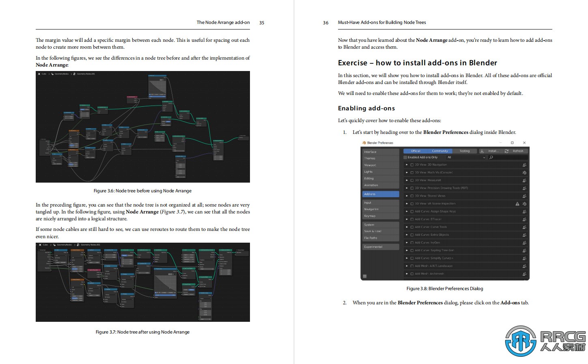Enable the Add Curve: Extra Objects checkbox
The height and width of the screenshot is (364, 588).
(412, 235)
